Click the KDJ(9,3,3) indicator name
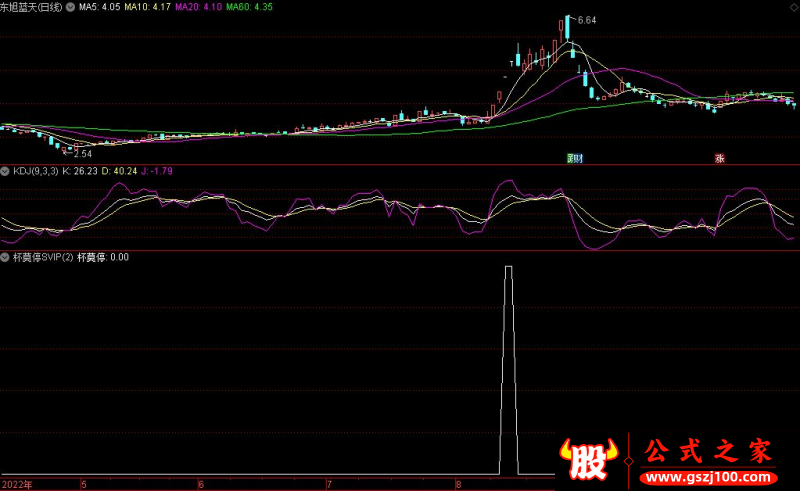The image size is (800, 491). click(35, 171)
